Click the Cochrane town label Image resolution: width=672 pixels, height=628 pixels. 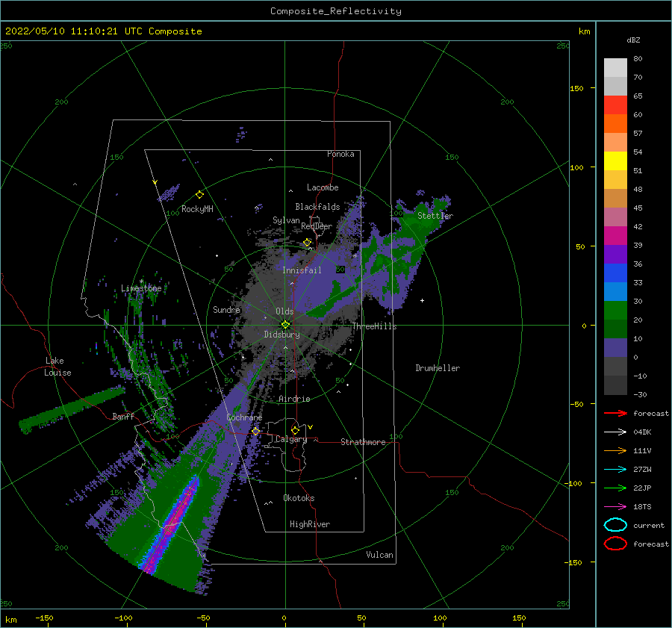pyautogui.click(x=244, y=417)
